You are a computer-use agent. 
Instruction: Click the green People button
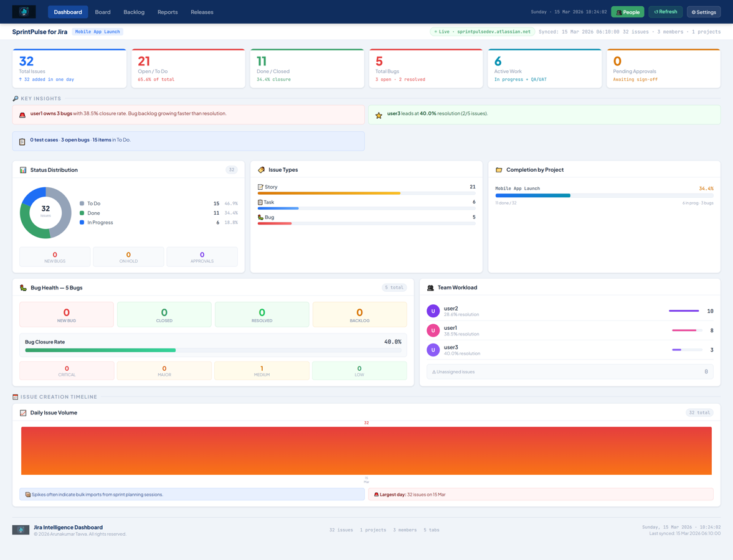(627, 11)
